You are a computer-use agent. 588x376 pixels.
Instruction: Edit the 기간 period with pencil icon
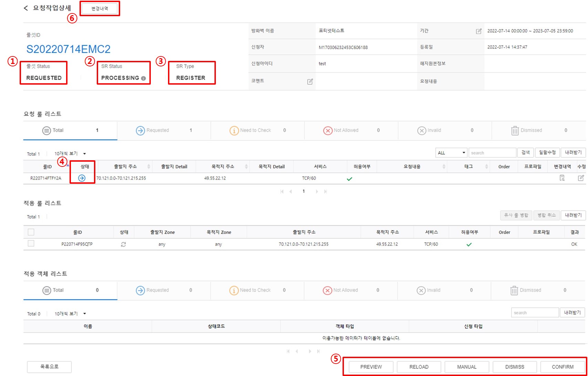pyautogui.click(x=479, y=31)
